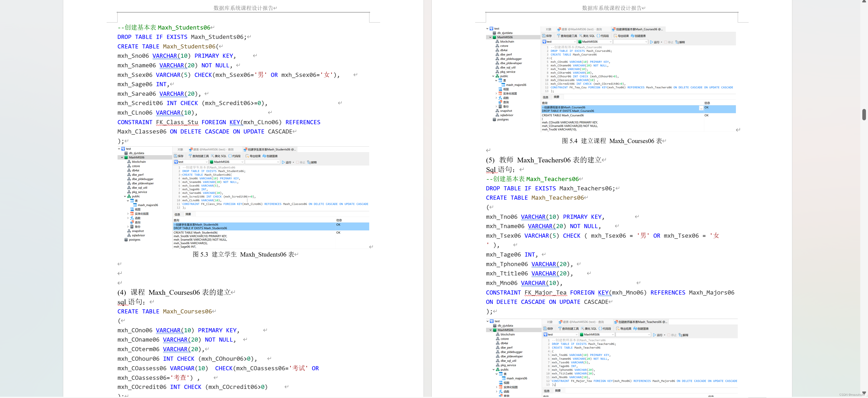Click ellipsis button in Courses06 result row

pos(701,108)
